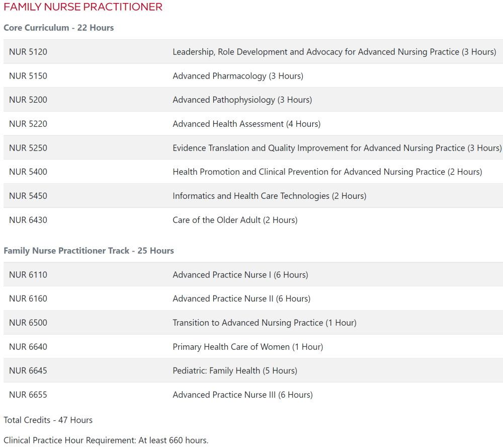503x448 pixels.
Task: Click course code NUR 6430
Action: pyautogui.click(x=28, y=220)
